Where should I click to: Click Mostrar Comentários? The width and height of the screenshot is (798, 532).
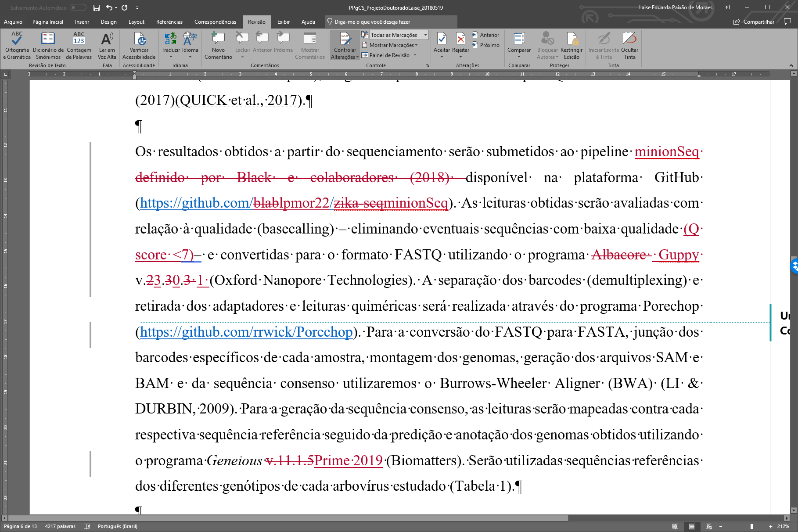click(310, 45)
